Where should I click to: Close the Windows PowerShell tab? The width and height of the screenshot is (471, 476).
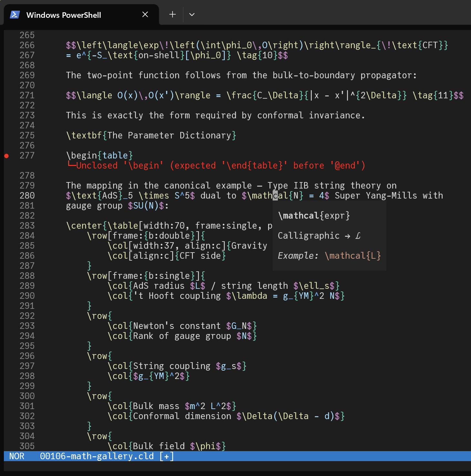point(145,15)
